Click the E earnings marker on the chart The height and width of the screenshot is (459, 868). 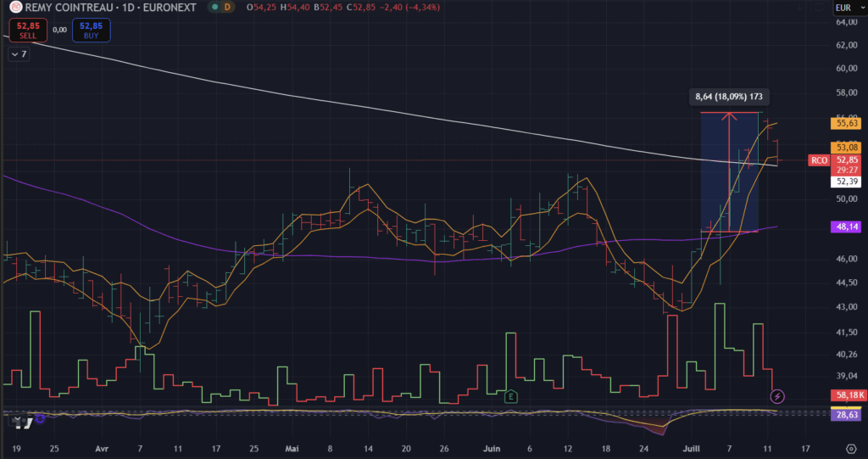[511, 396]
